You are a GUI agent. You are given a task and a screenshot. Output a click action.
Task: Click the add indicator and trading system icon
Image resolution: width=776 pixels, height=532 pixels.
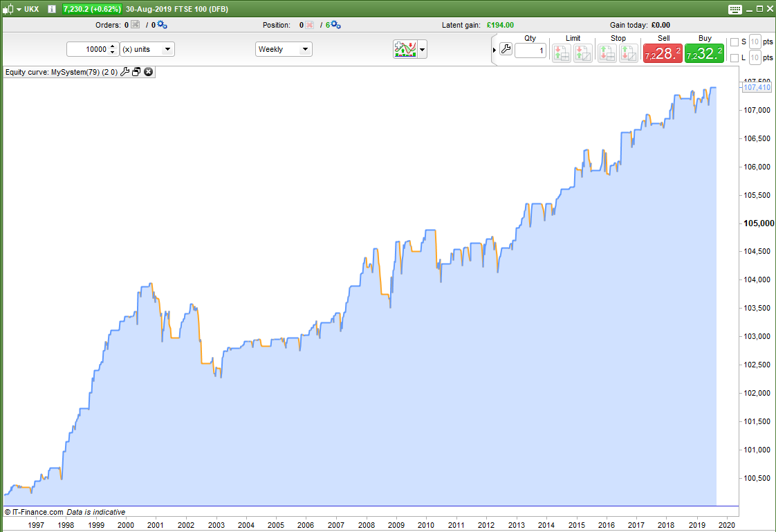[x=405, y=49]
